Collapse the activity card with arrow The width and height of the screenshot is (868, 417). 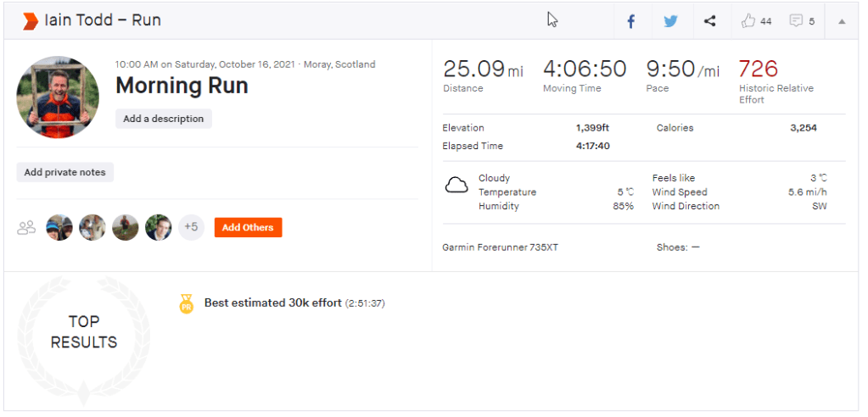[842, 21]
